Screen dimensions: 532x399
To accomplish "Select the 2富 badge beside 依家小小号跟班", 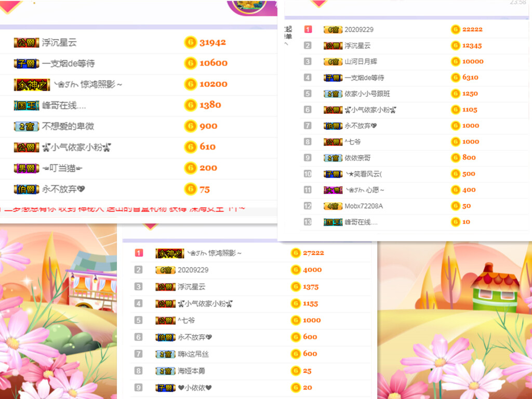I will pos(333,94).
